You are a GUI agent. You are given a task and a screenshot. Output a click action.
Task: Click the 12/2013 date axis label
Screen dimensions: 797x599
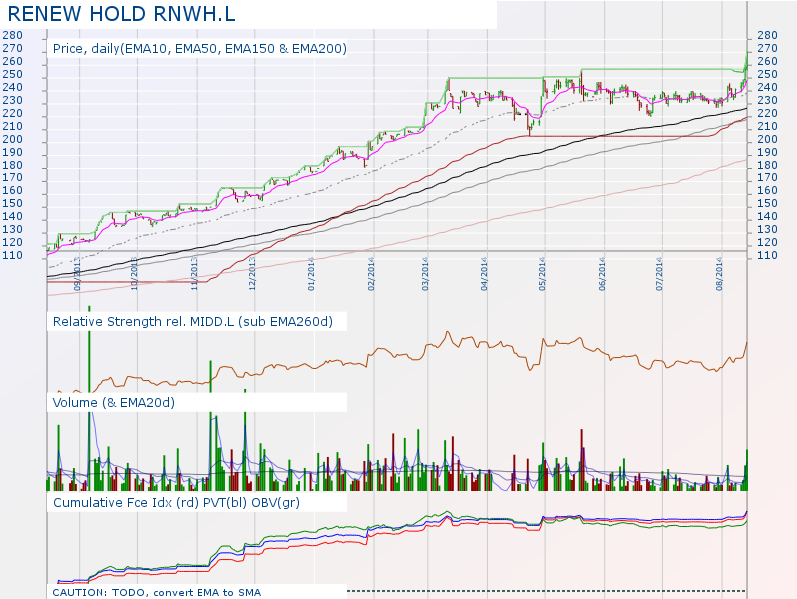pos(252,274)
